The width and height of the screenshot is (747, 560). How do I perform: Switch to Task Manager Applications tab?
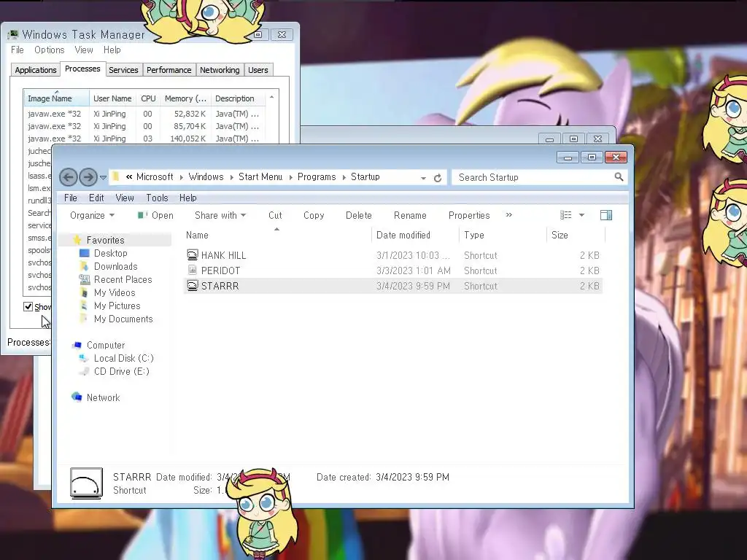(35, 70)
